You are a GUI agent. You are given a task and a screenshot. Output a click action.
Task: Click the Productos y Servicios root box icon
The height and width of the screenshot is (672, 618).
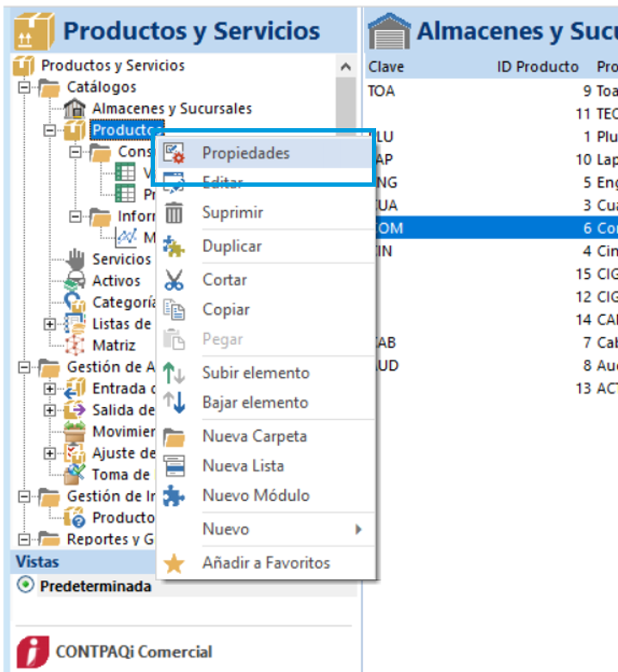(x=23, y=65)
